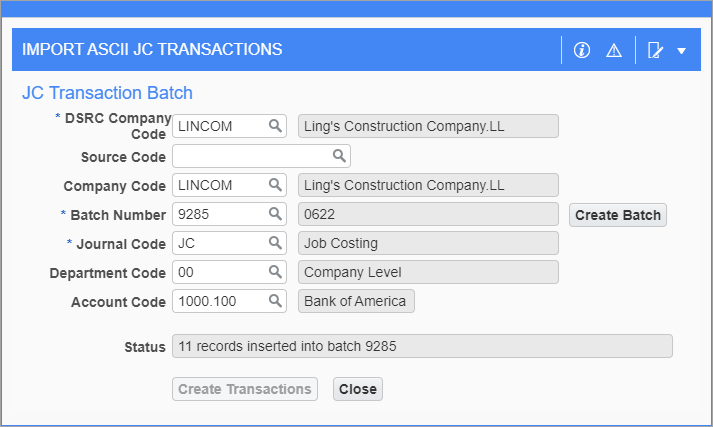Open lookup for Journal Code
The image size is (713, 427).
(x=275, y=243)
